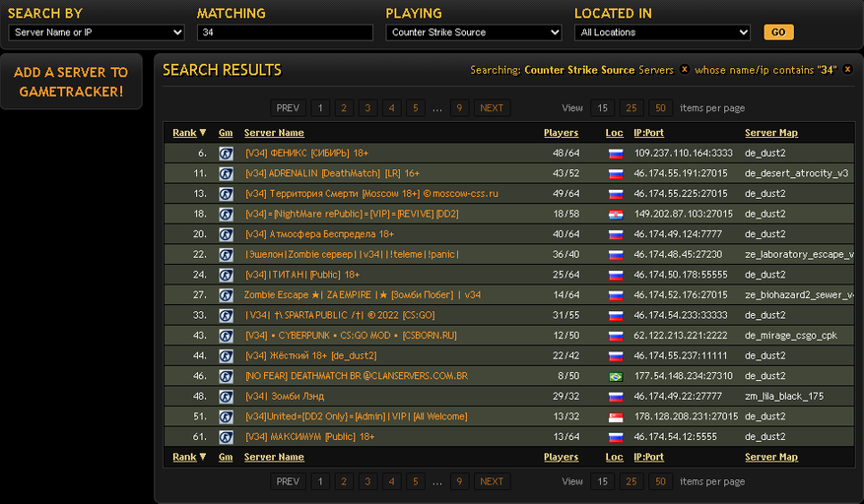The image size is (864, 504).
Task: Click game icon in rank 51 row
Action: (226, 417)
